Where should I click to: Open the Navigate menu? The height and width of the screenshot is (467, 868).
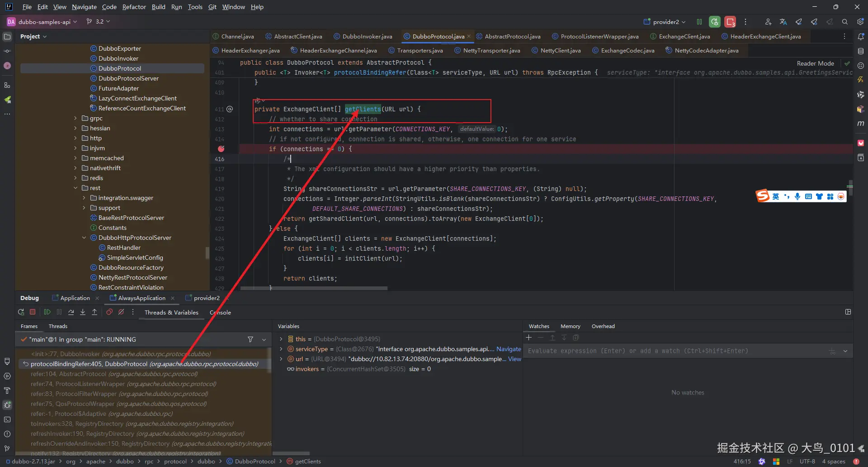[84, 7]
